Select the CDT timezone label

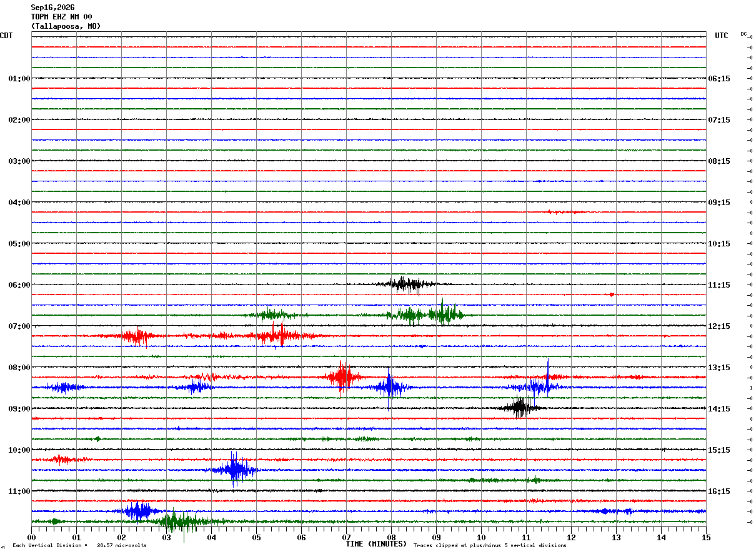(6, 36)
